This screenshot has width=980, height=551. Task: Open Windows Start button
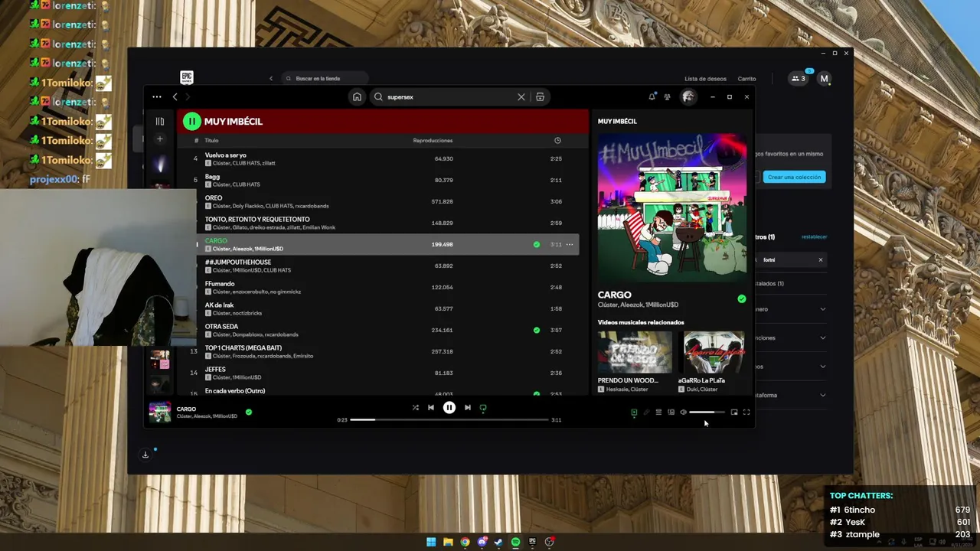pos(431,542)
